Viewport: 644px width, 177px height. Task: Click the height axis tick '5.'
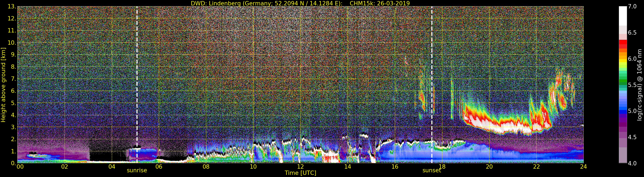coord(14,103)
